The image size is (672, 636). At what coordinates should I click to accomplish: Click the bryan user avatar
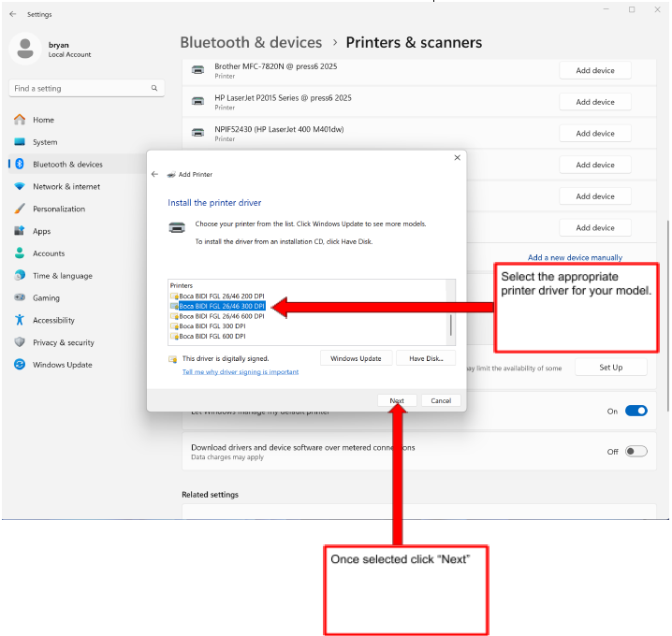click(x=25, y=49)
